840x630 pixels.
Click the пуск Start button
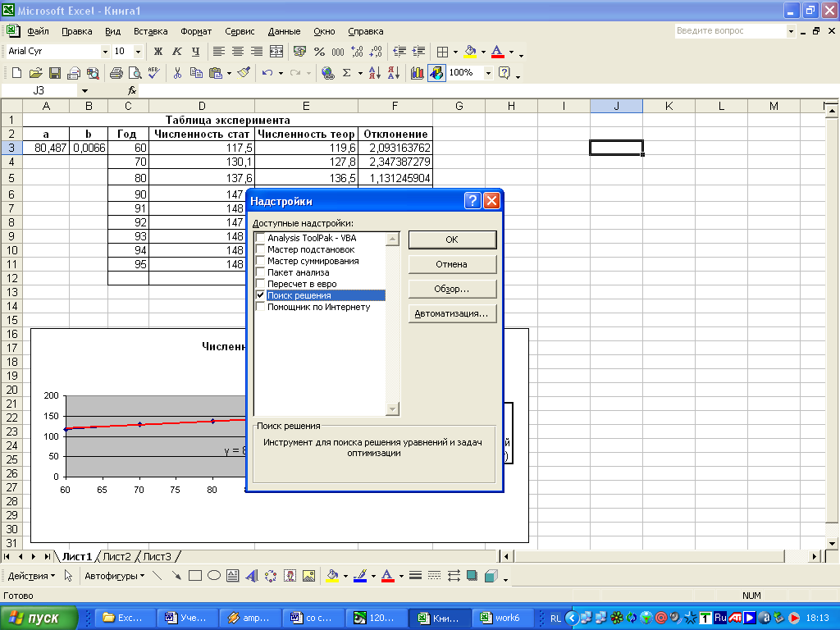coord(39,618)
